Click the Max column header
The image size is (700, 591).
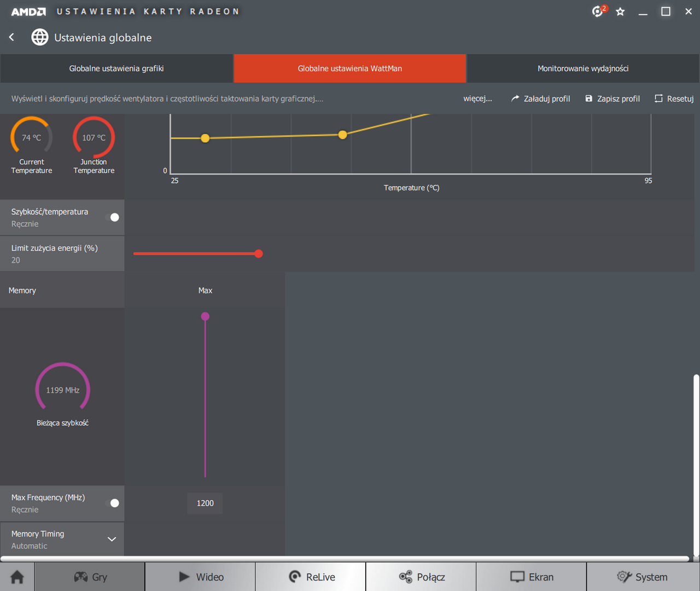tap(205, 291)
